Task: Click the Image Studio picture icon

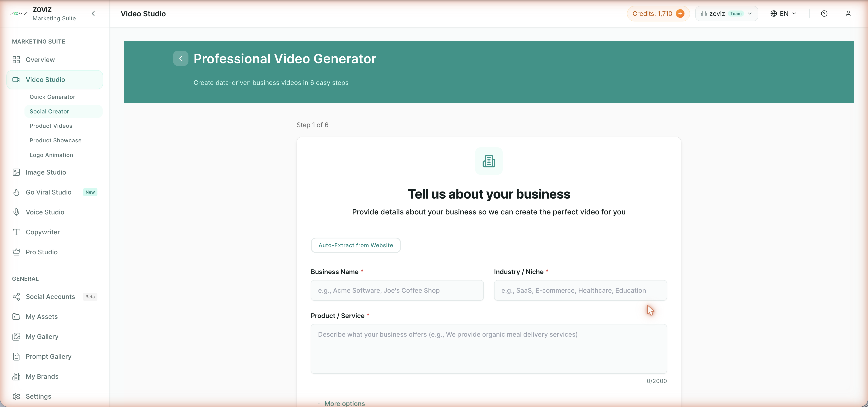Action: [16, 172]
